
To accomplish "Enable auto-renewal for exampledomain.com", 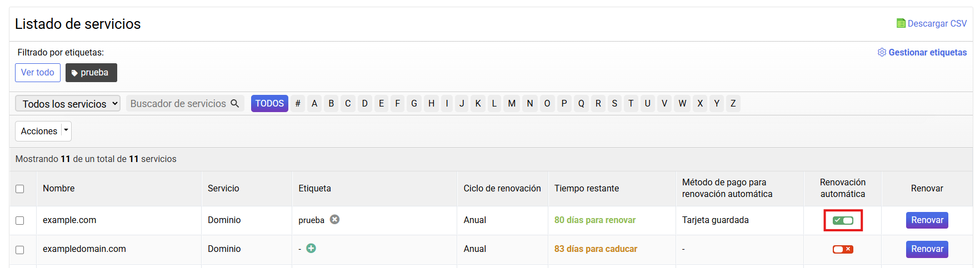I will 843,249.
